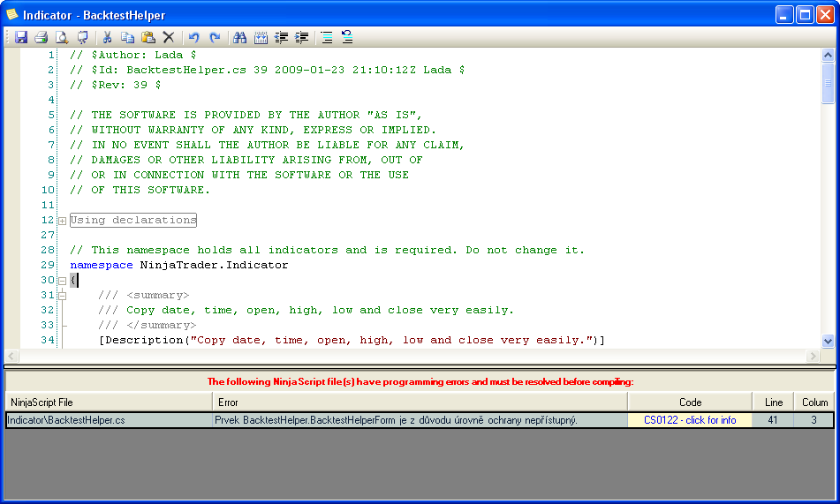840x504 pixels.
Task: Copy the selected code
Action: click(x=127, y=37)
